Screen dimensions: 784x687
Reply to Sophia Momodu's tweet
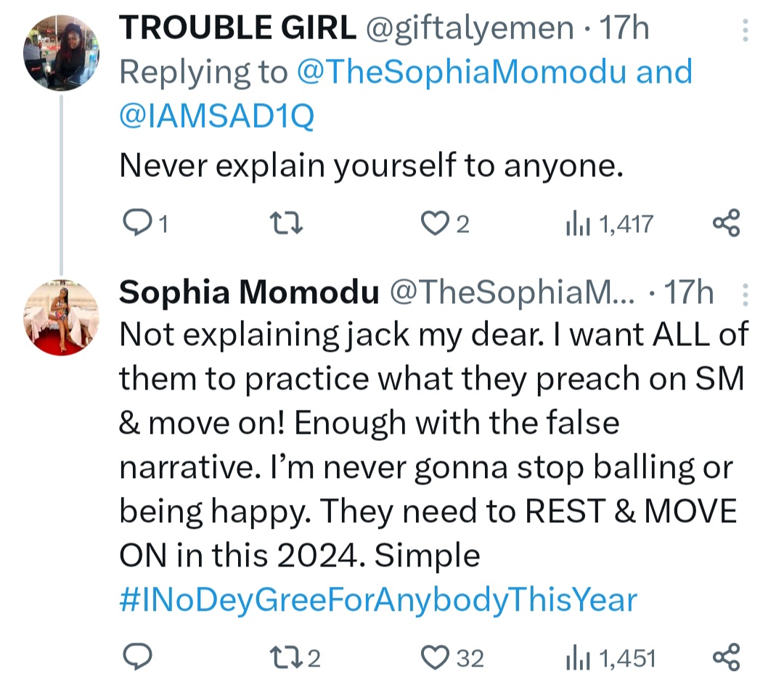pyautogui.click(x=138, y=657)
